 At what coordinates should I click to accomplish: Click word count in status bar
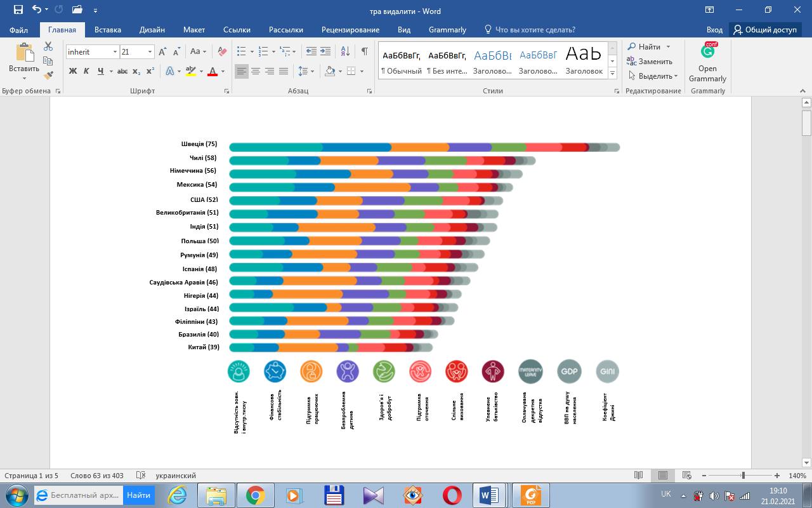[97, 476]
